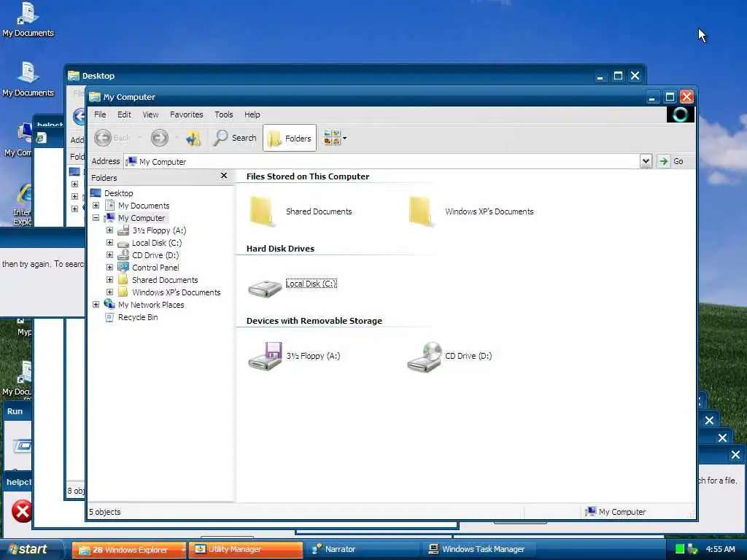This screenshot has width=747, height=560.
Task: Open the Tools menu
Action: click(223, 114)
